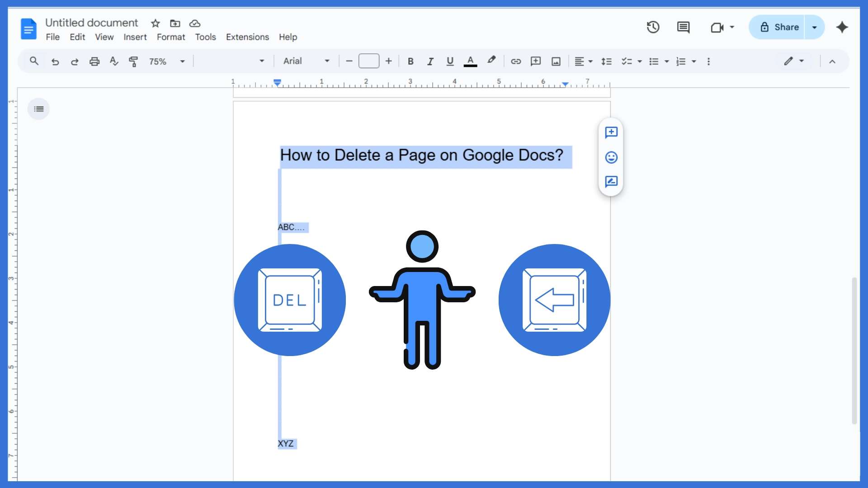The width and height of the screenshot is (868, 488).
Task: Expand bulleted list options arrow
Action: pos(667,61)
